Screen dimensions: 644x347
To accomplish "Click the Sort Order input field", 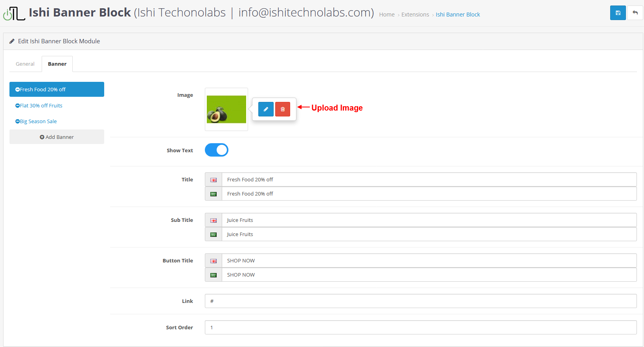I will coord(421,327).
